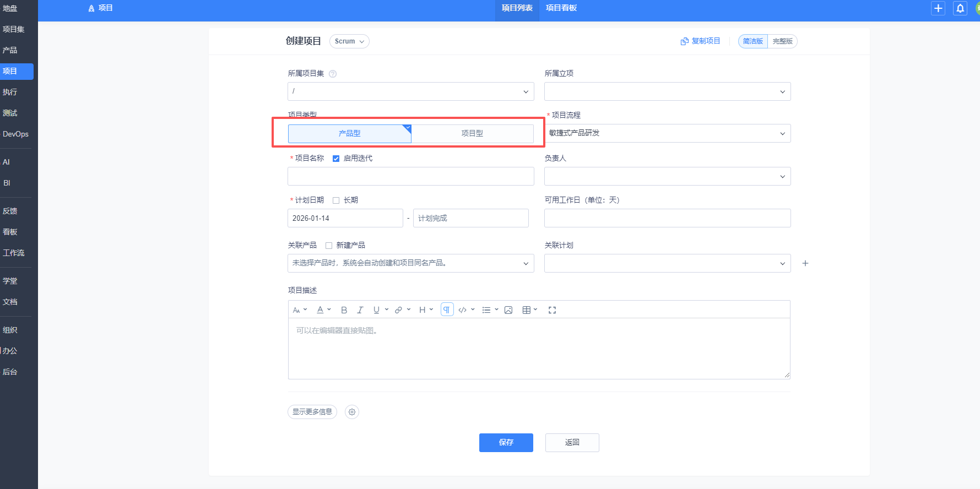
Task: Open the Scrum model dropdown
Action: pyautogui.click(x=349, y=41)
